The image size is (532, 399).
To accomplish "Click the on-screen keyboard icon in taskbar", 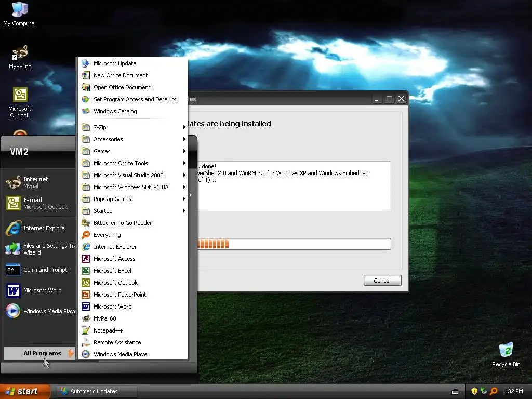I will click(x=455, y=392).
